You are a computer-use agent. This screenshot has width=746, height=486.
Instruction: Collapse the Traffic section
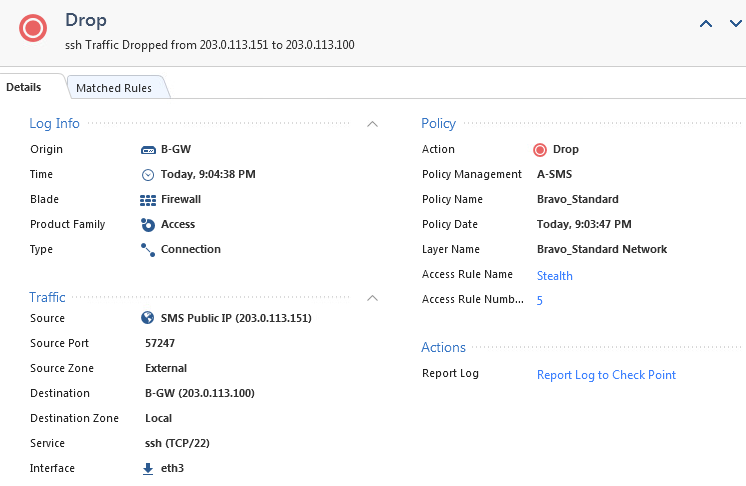[373, 298]
